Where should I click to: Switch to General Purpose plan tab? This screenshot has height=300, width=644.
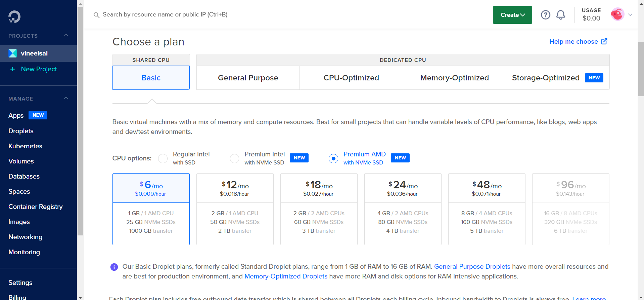coord(248,78)
